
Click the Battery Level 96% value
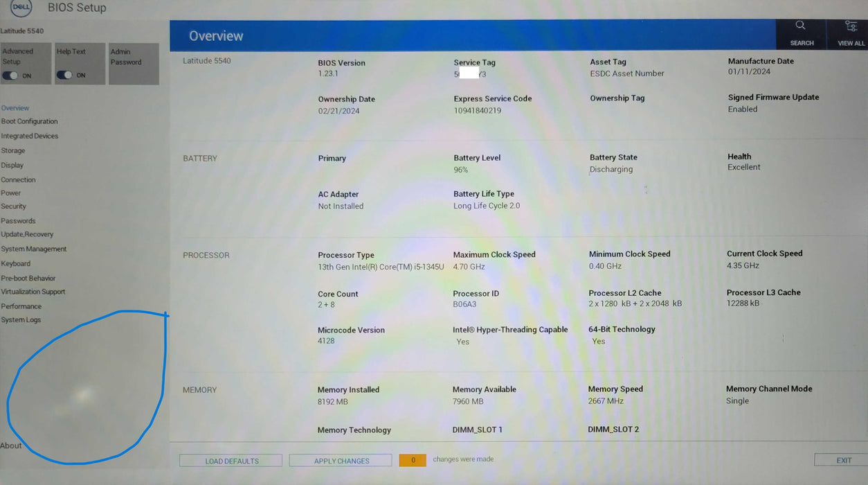pyautogui.click(x=461, y=170)
